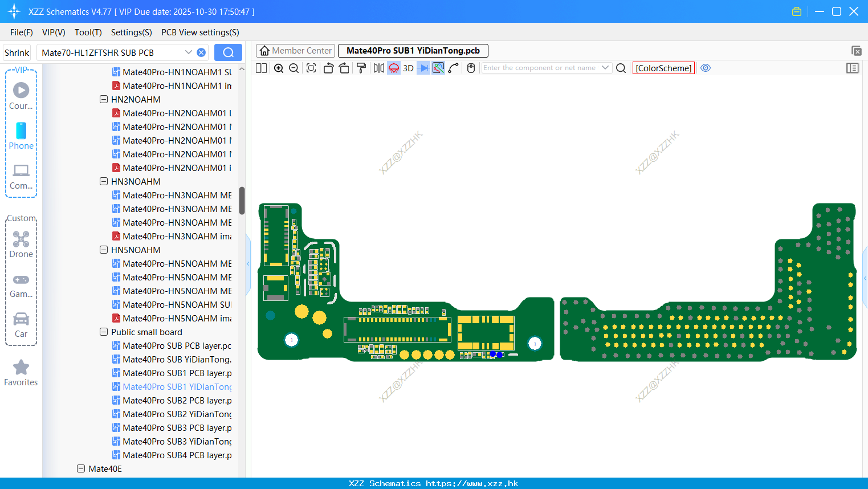This screenshot has width=868, height=489.
Task: Click the detach window icon
Action: point(856,51)
